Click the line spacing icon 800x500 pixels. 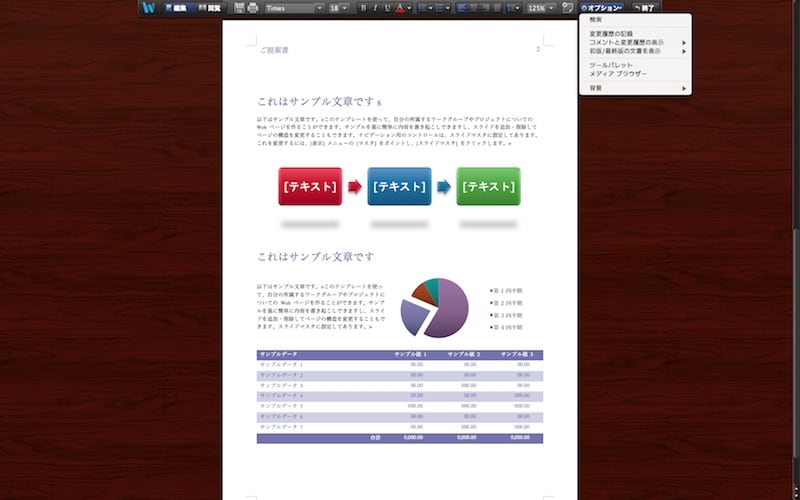[511, 8]
